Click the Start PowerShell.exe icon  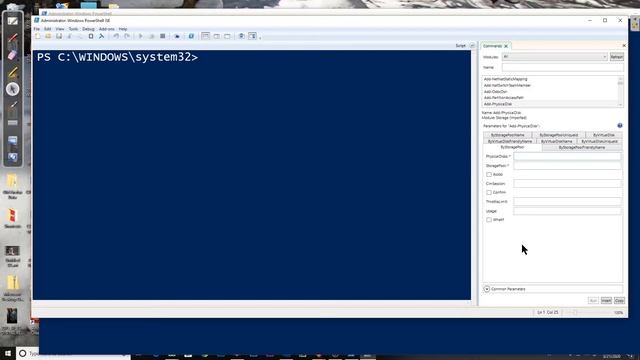[191, 36]
